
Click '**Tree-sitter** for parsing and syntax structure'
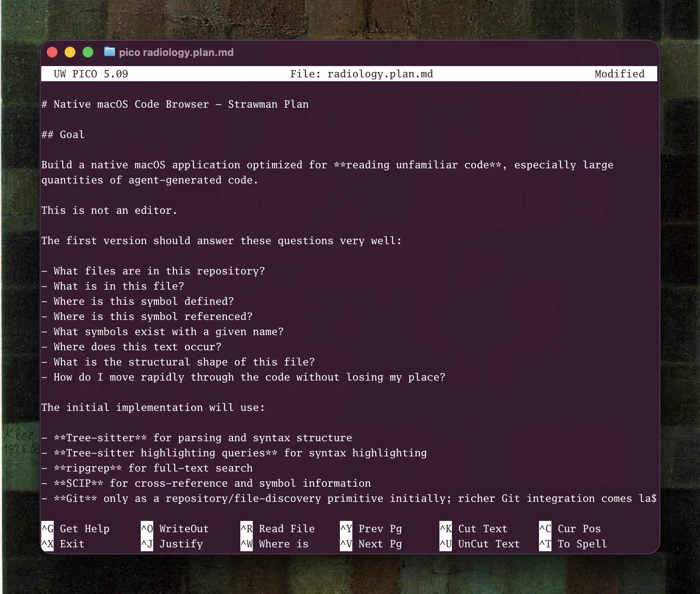[x=197, y=438]
